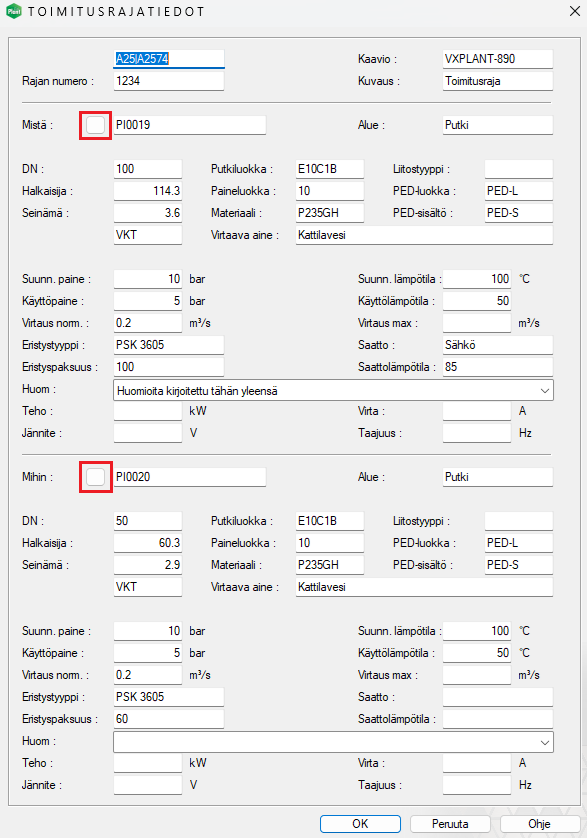Click the Plant app icon in title bar

(x=13, y=11)
